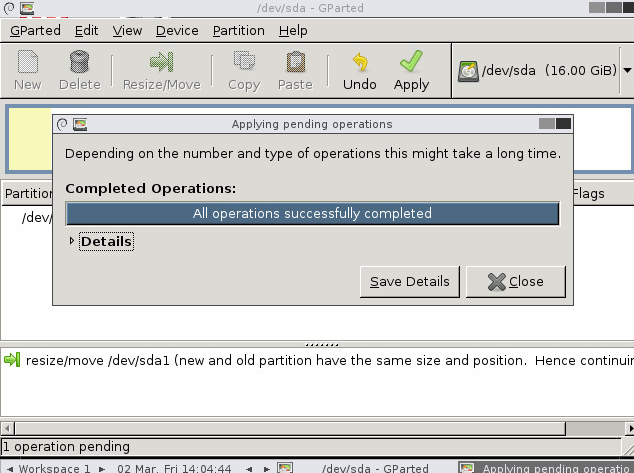This screenshot has height=473, width=634.
Task: Select the pending resize/move /dev/sda1 operation
Action: pyautogui.click(x=317, y=360)
